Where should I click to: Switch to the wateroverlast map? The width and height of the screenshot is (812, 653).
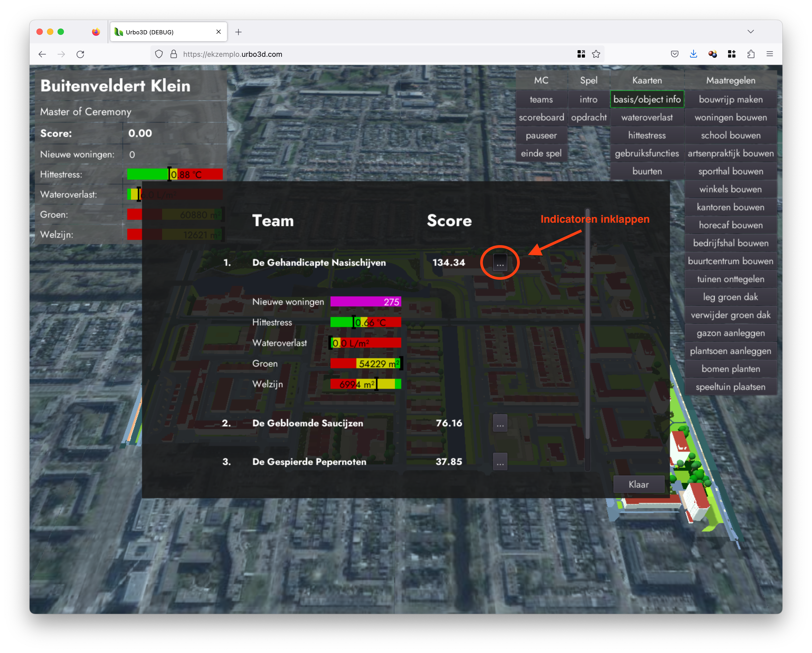pyautogui.click(x=647, y=118)
